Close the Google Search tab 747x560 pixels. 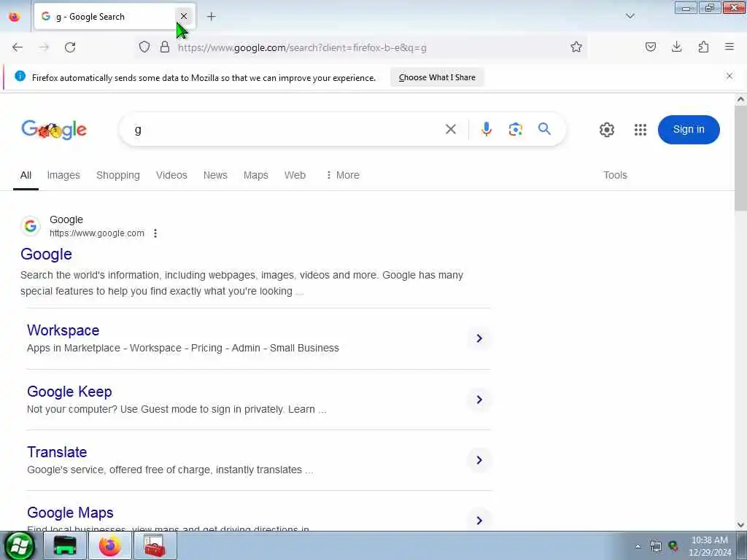pos(183,16)
